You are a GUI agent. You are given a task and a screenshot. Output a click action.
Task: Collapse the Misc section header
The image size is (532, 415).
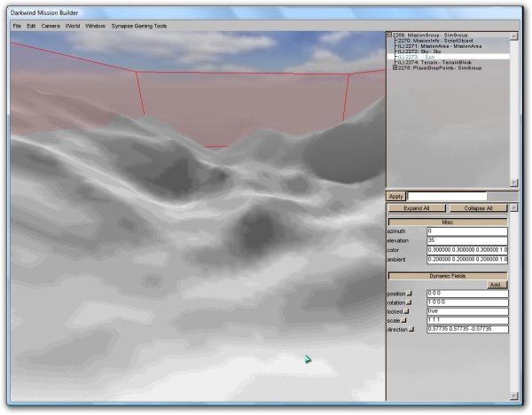click(x=447, y=222)
